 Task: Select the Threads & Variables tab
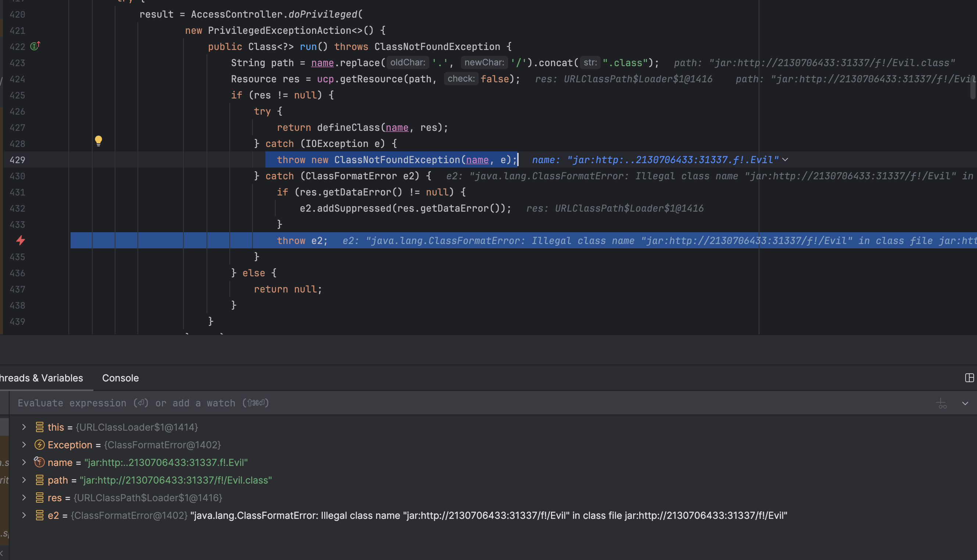(x=41, y=378)
